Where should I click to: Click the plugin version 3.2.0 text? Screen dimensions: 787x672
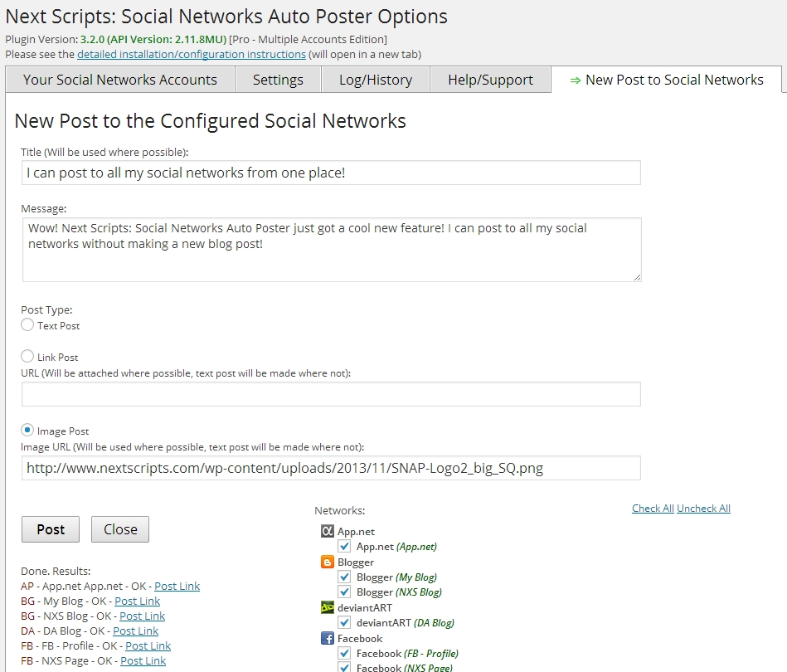click(x=153, y=39)
